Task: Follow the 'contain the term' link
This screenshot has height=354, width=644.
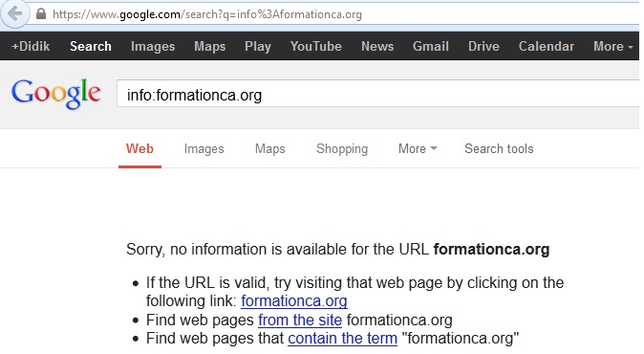Action: tap(342, 339)
